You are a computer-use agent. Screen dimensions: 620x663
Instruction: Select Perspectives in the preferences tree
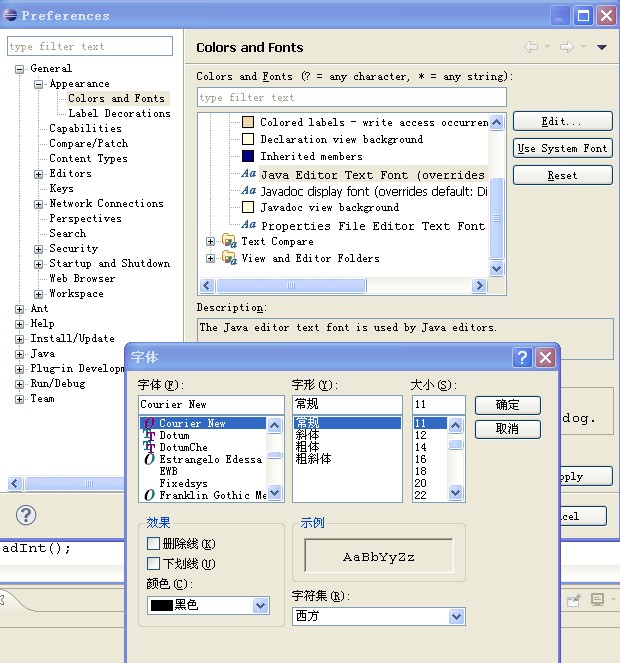pyautogui.click(x=85, y=219)
